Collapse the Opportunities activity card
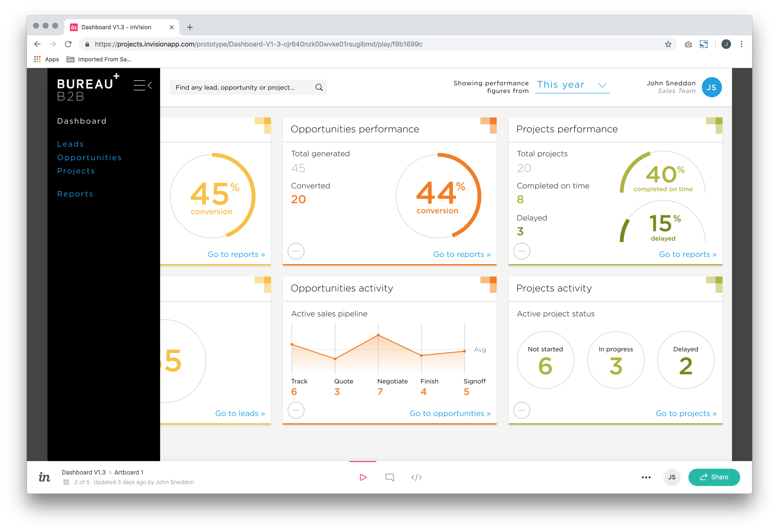 click(296, 410)
